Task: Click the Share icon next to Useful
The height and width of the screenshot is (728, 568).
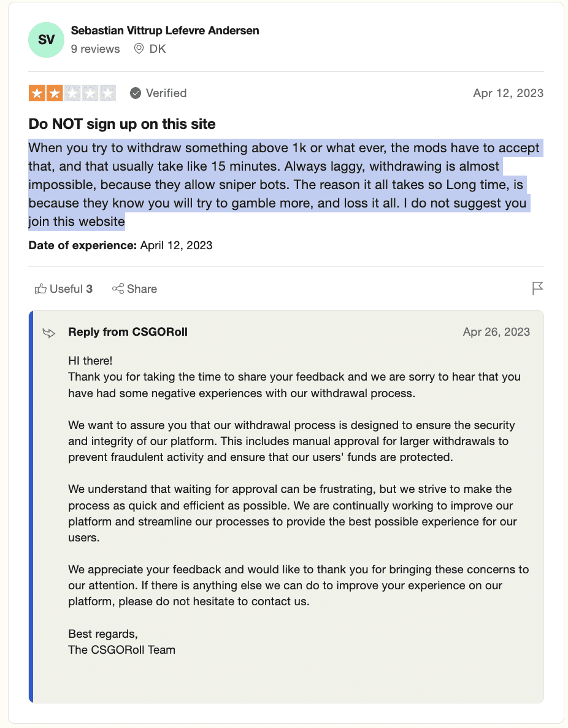Action: (118, 288)
